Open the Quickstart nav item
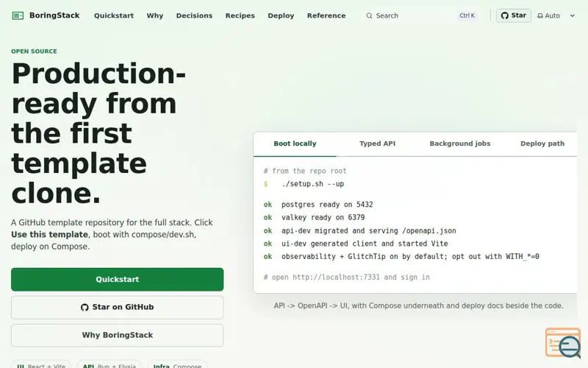The height and width of the screenshot is (368, 588). click(x=114, y=15)
